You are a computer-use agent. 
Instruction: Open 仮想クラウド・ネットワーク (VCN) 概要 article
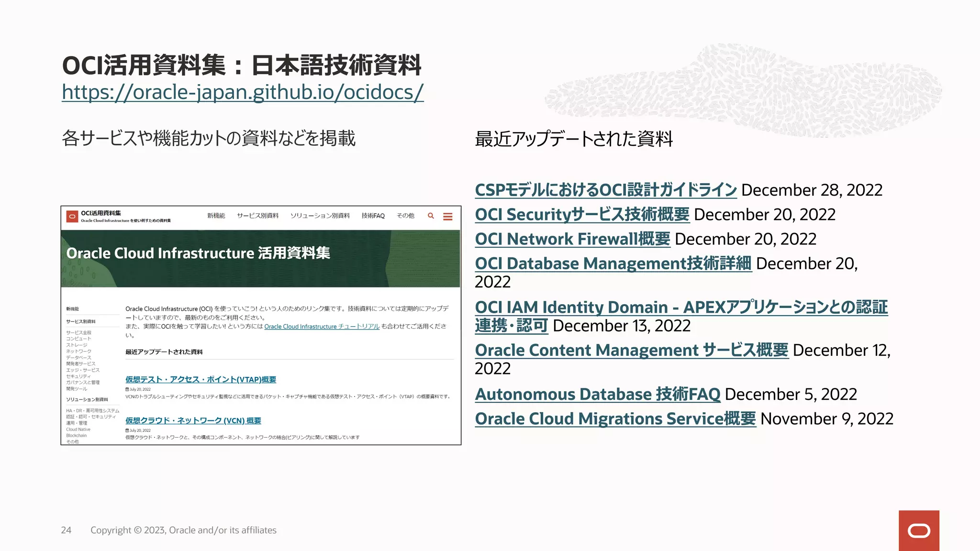click(193, 420)
